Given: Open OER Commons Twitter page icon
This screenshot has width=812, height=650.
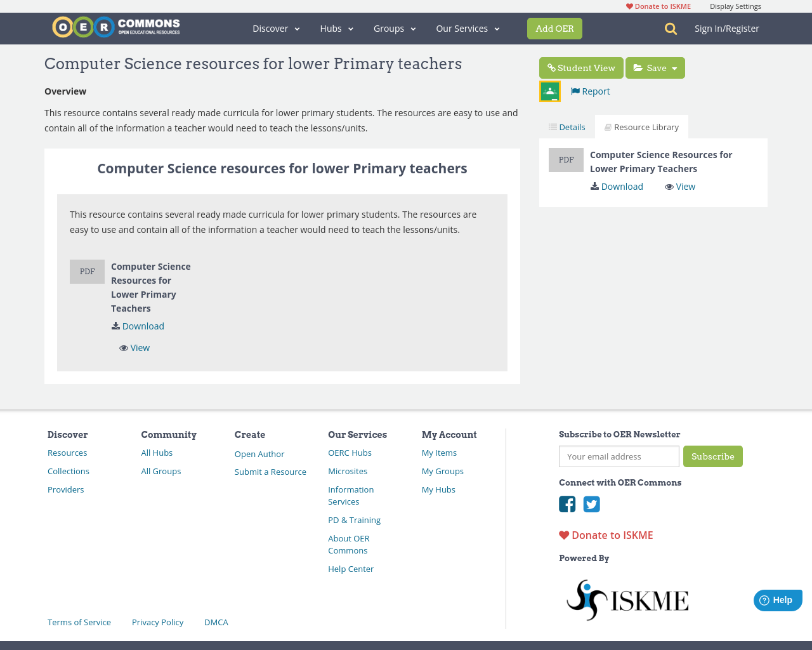Looking at the screenshot, I should (591, 504).
